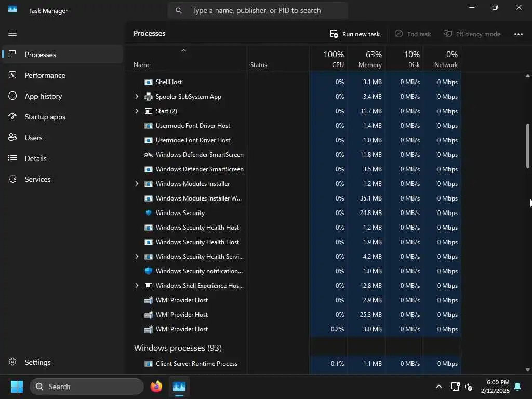Click the process search input field
The image size is (532, 399).
(x=258, y=10)
